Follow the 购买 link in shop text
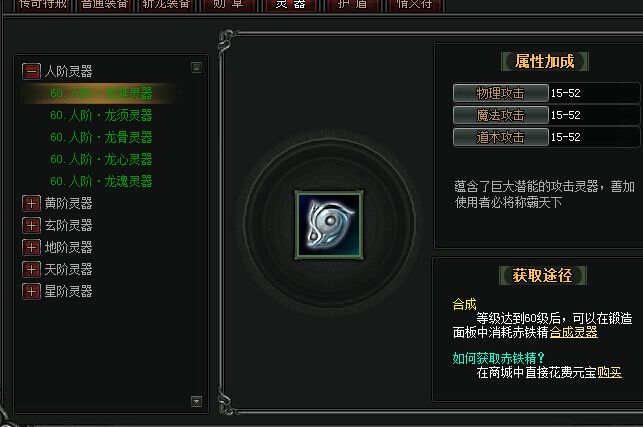643x427 pixels. click(609, 372)
